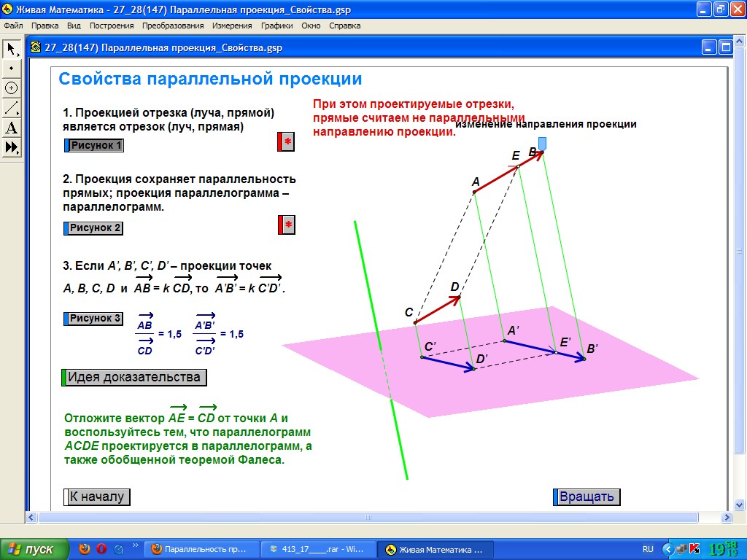Click the blue projection direction slider handle
747x560 pixels.
point(542,143)
